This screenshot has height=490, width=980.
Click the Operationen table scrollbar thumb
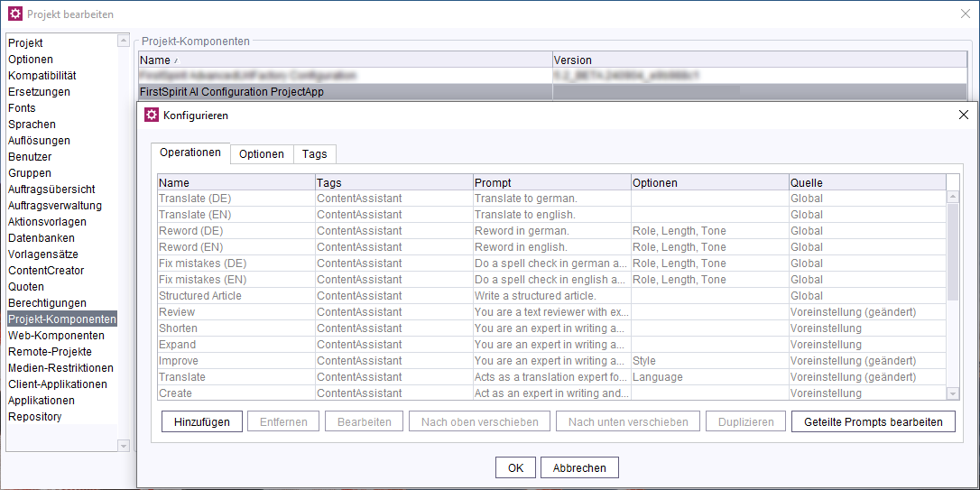coord(953,252)
